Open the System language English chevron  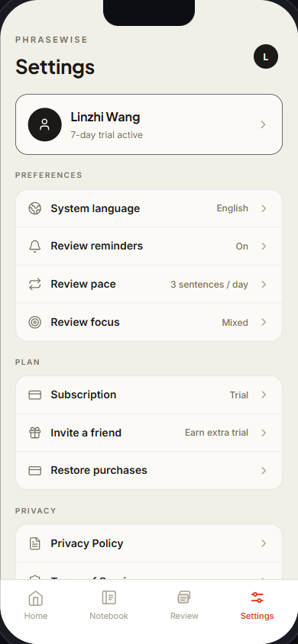pos(264,208)
